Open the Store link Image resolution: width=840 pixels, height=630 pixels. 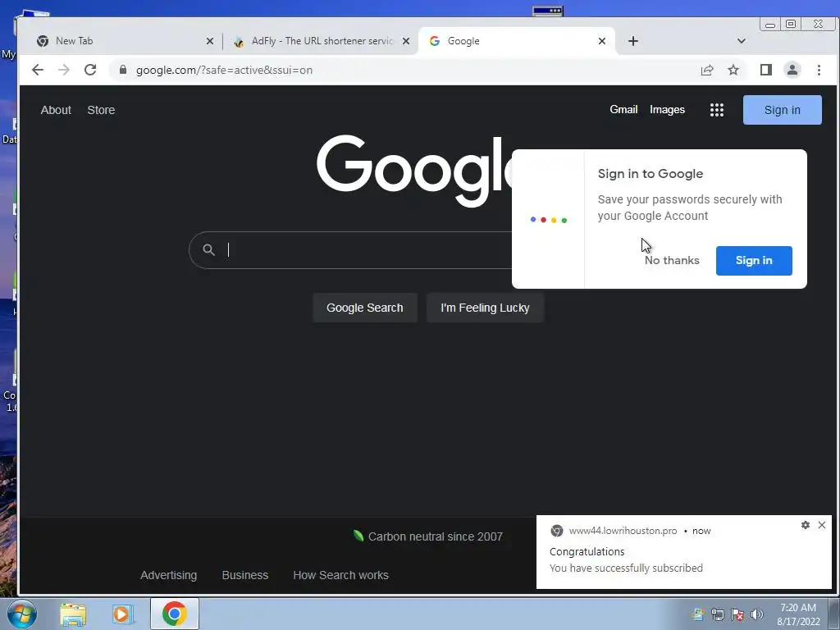101,110
